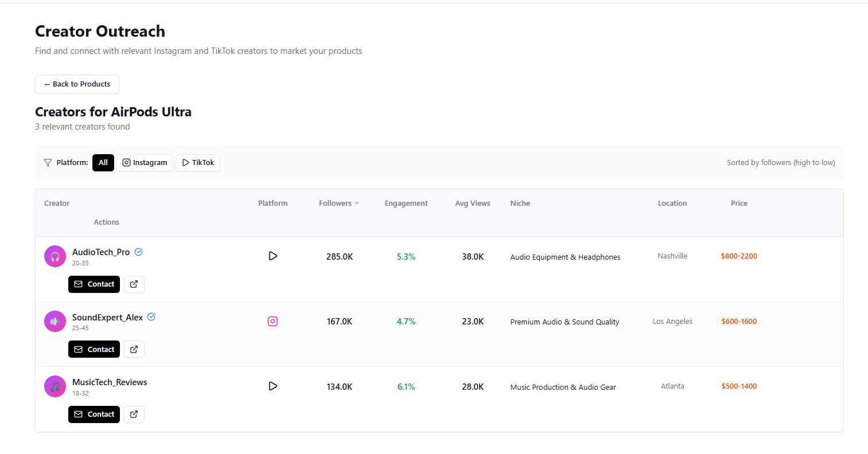
Task: Click the SoundExpert_Alex creator name
Action: pyautogui.click(x=107, y=318)
